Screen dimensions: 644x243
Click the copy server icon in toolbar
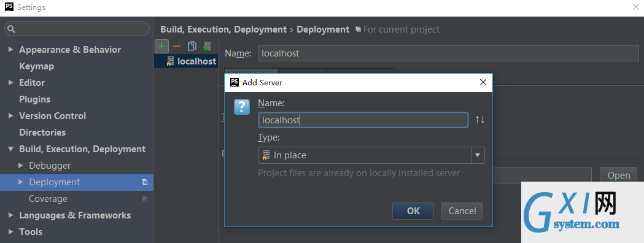[x=192, y=47]
